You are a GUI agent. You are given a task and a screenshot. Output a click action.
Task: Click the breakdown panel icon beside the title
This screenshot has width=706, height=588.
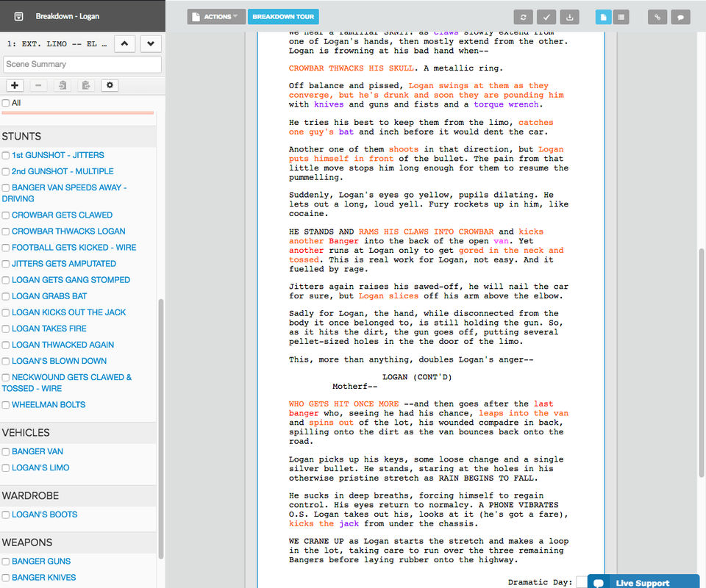tap(18, 17)
